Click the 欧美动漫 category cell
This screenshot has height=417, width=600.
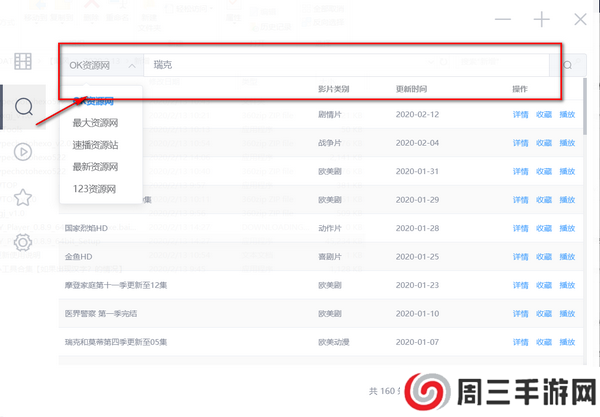click(x=334, y=342)
